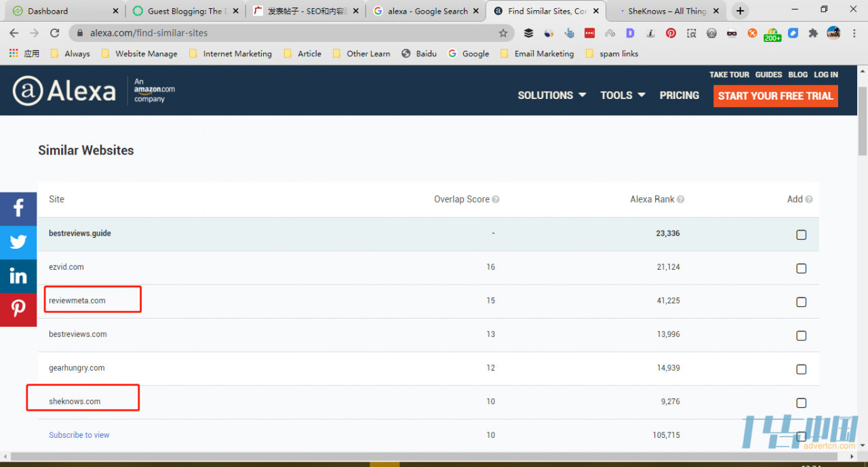The image size is (868, 467).
Task: Click the Subscribe to view link
Action: [x=79, y=435]
